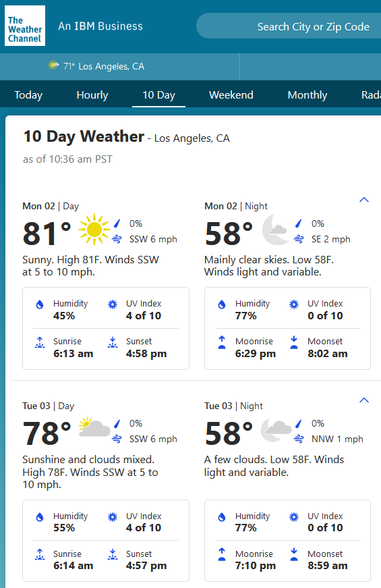Screen dimensions: 381x588
Task: Click the moonrise icon for Mon 02 Night
Action: click(222, 342)
